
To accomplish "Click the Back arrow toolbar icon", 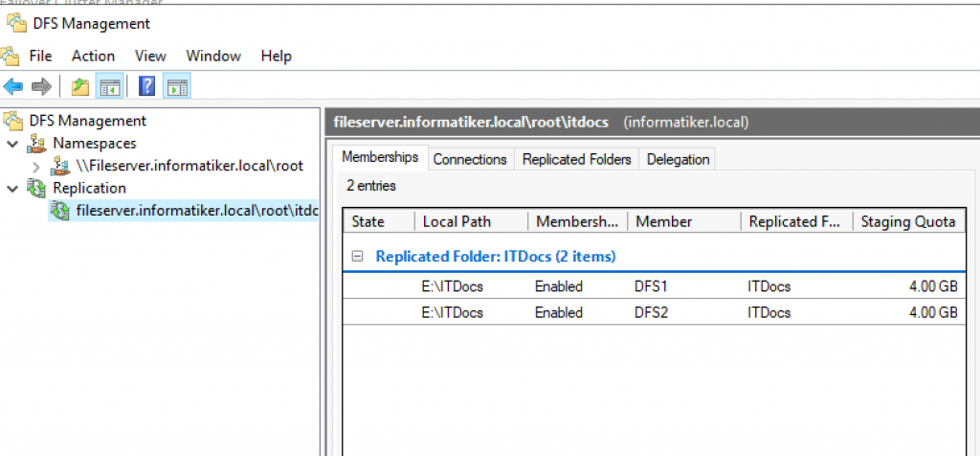I will 13,86.
